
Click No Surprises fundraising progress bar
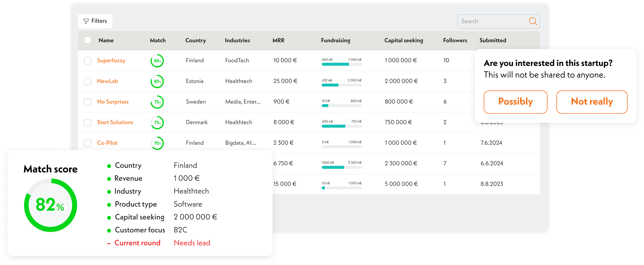tap(342, 106)
